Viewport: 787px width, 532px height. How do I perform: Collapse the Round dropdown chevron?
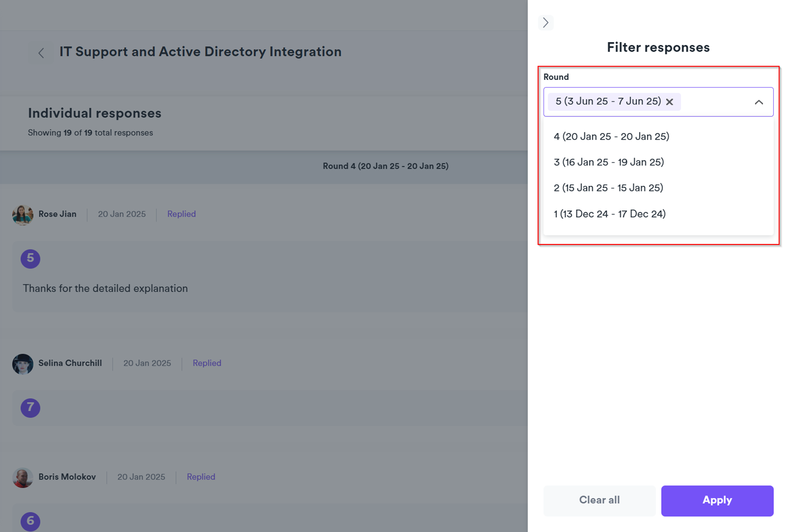[x=759, y=102]
